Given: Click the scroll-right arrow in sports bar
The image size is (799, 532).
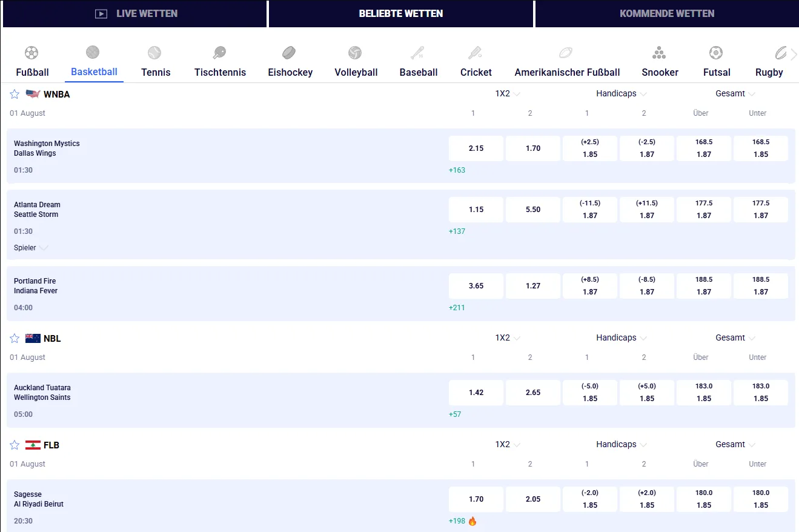Looking at the screenshot, I should tap(794, 55).
